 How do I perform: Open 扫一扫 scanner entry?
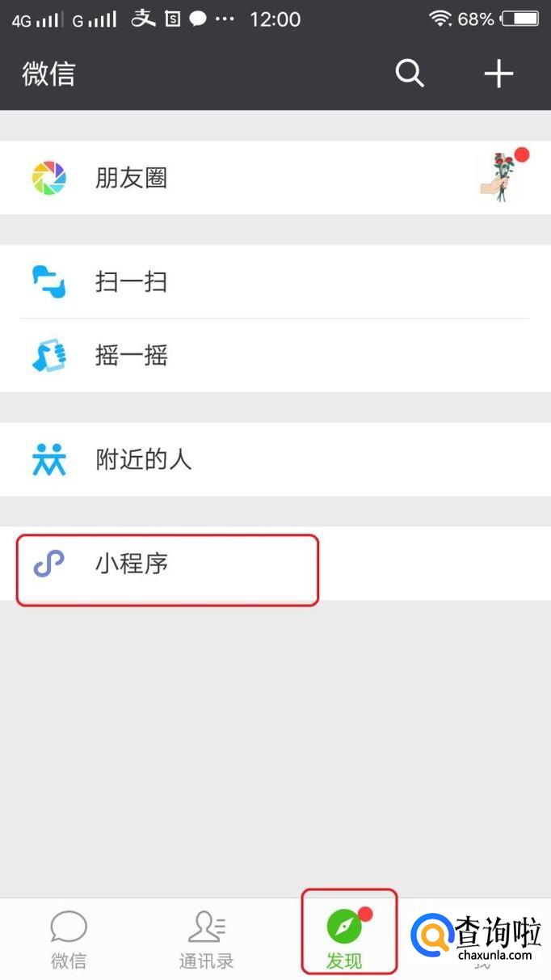(x=275, y=282)
